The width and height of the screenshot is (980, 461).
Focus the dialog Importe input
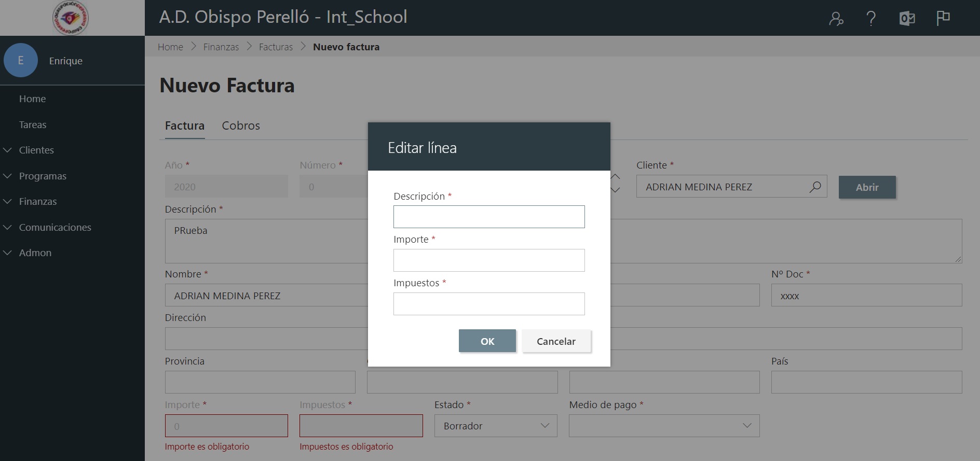coord(489,260)
